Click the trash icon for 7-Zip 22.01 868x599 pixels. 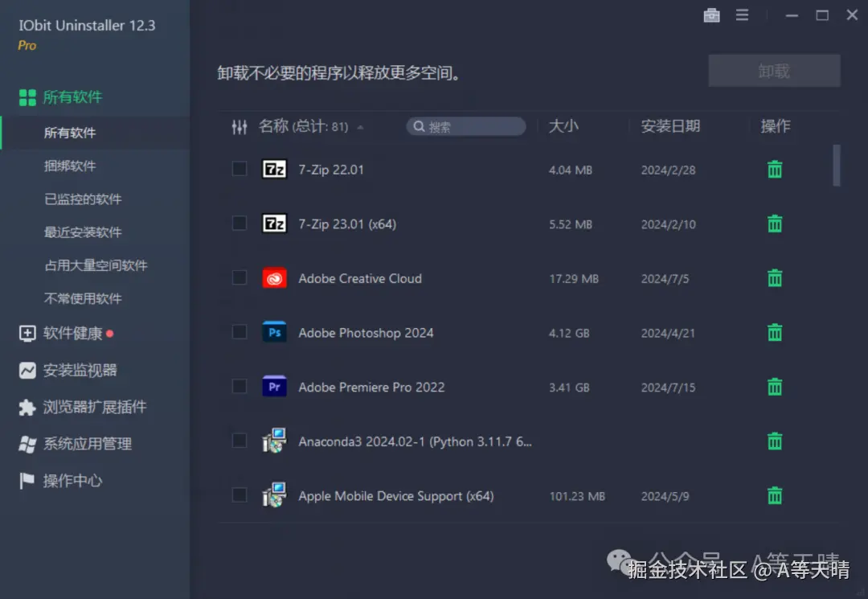point(775,170)
